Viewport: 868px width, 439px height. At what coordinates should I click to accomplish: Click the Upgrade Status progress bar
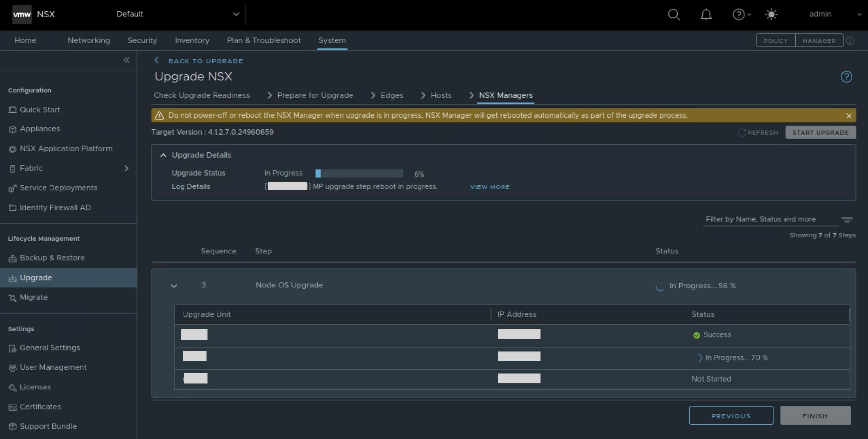pos(359,173)
